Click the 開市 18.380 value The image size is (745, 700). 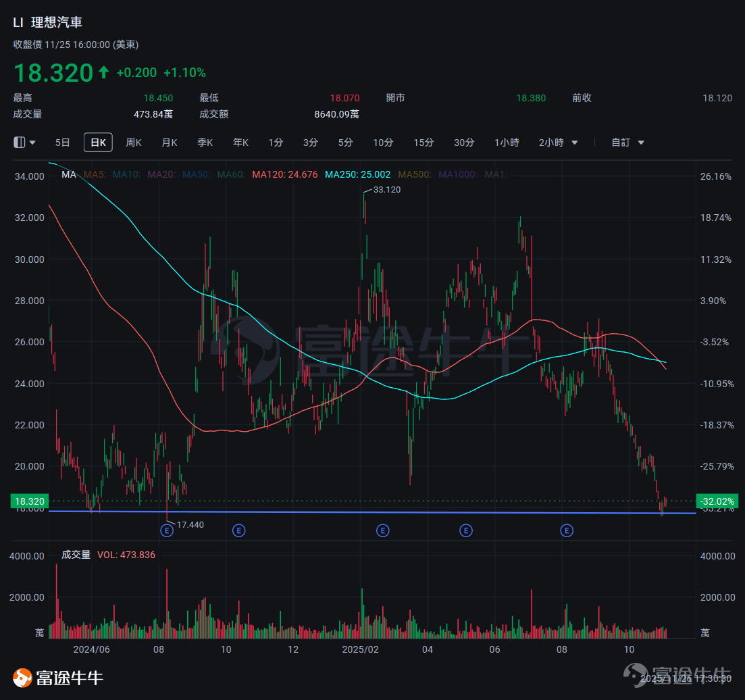[x=531, y=98]
